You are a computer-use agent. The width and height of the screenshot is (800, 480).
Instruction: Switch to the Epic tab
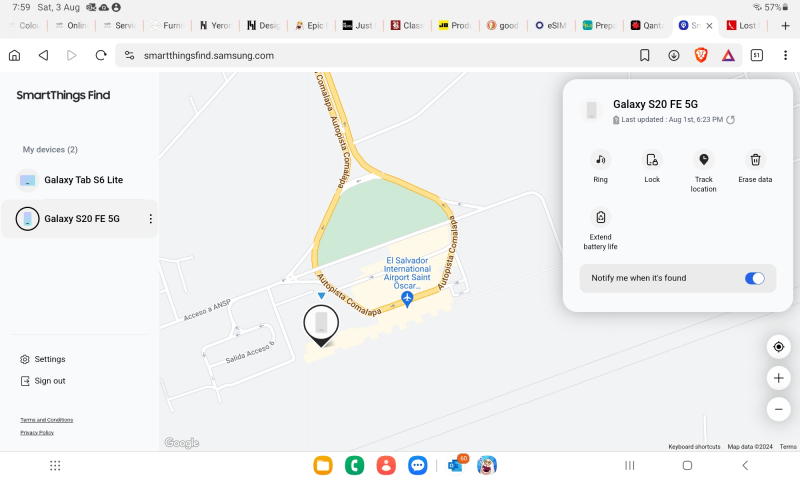[311, 26]
